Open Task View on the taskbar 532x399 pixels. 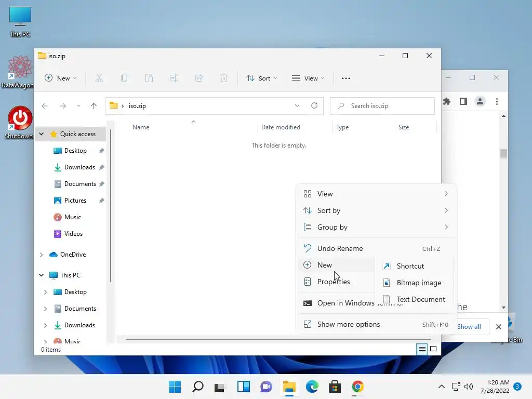220,387
